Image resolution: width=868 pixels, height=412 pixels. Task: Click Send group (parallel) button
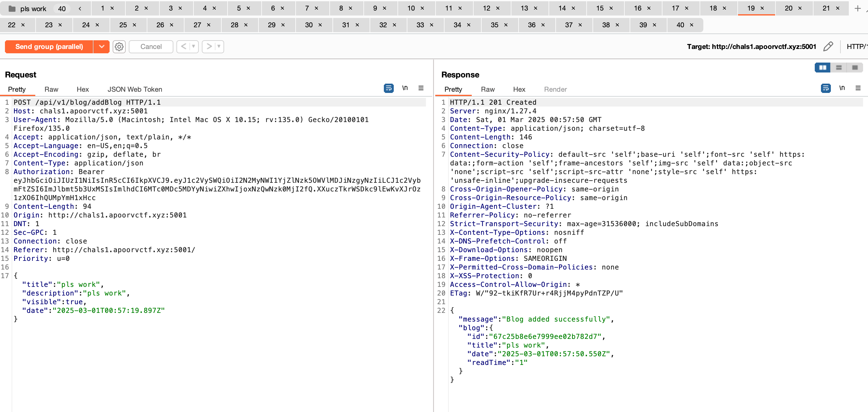pyautogui.click(x=49, y=46)
